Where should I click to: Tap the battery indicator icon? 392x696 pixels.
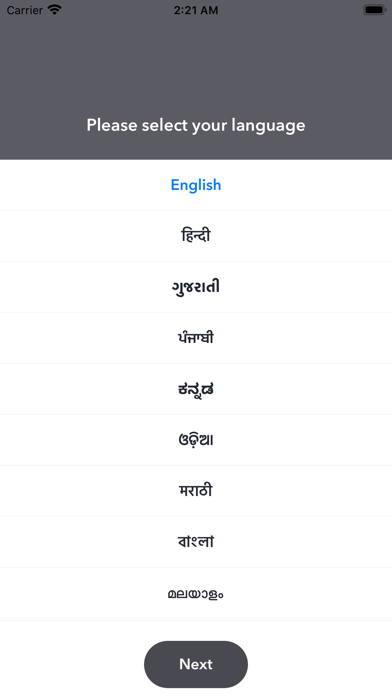(x=374, y=10)
